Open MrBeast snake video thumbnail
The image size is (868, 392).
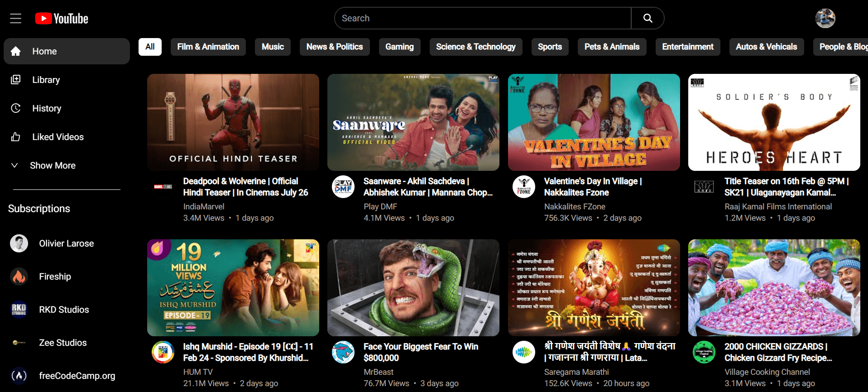click(413, 288)
